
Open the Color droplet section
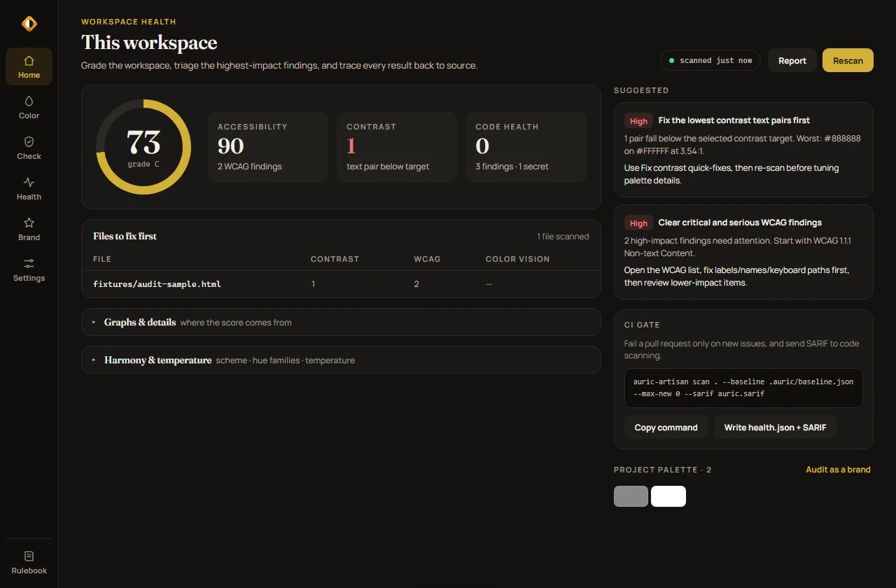coord(29,107)
